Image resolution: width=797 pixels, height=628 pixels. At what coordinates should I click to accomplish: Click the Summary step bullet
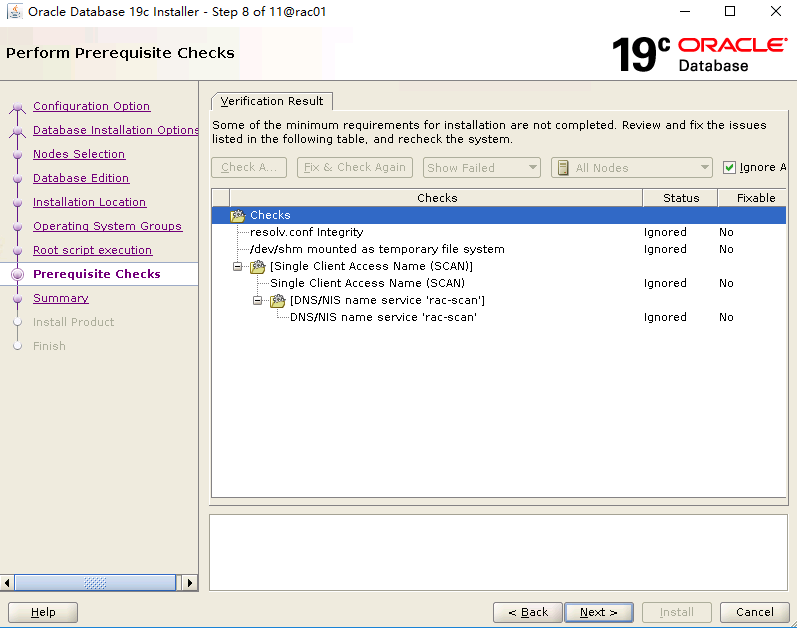coord(17,299)
